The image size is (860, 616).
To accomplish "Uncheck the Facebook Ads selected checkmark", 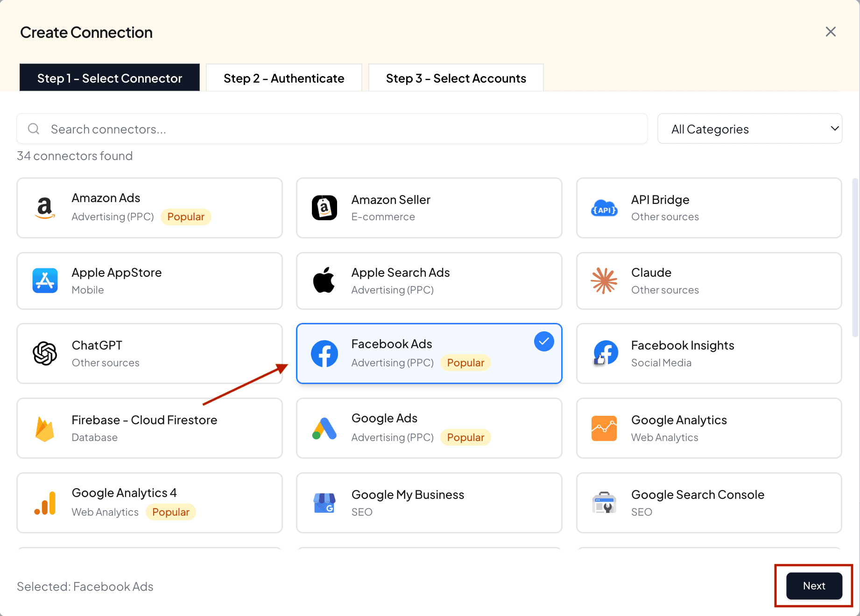I will click(544, 342).
